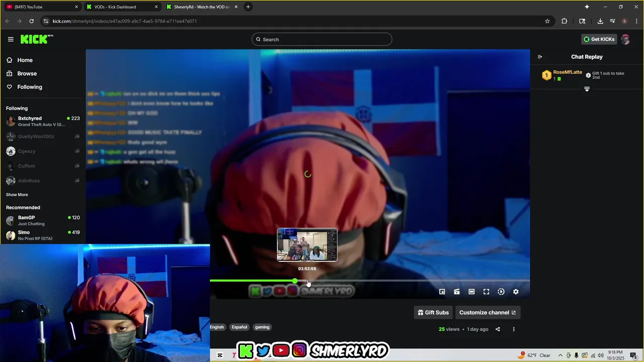Image resolution: width=644 pixels, height=362 pixels.
Task: Open Cuffem channel in sidebar
Action: [x=43, y=166]
